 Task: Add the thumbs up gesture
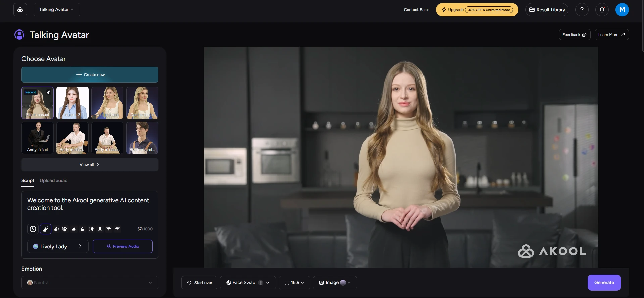[74, 229]
